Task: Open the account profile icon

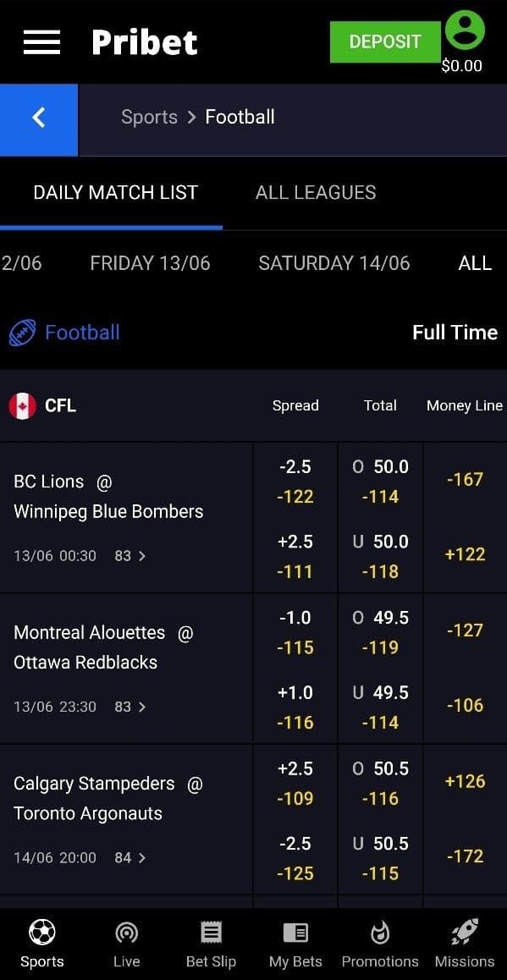Action: (x=465, y=32)
